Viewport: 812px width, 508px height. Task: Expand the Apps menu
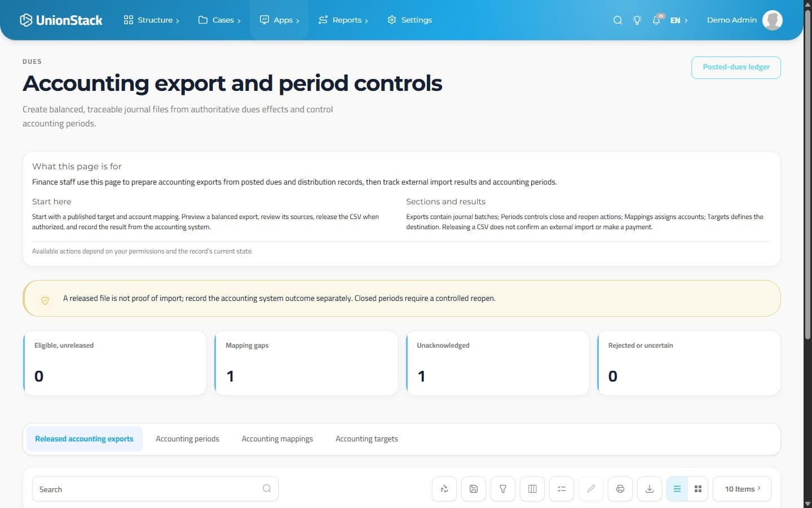(x=279, y=20)
